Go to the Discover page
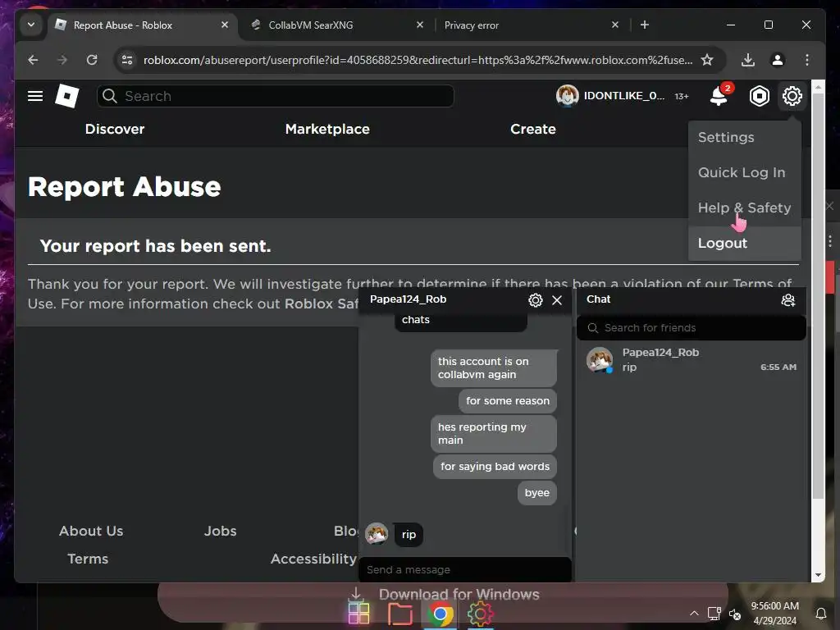Image resolution: width=840 pixels, height=630 pixels. click(115, 129)
